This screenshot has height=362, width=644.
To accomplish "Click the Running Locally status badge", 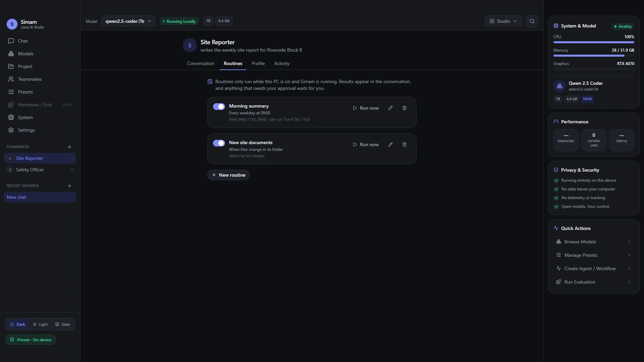I will pos(179,21).
